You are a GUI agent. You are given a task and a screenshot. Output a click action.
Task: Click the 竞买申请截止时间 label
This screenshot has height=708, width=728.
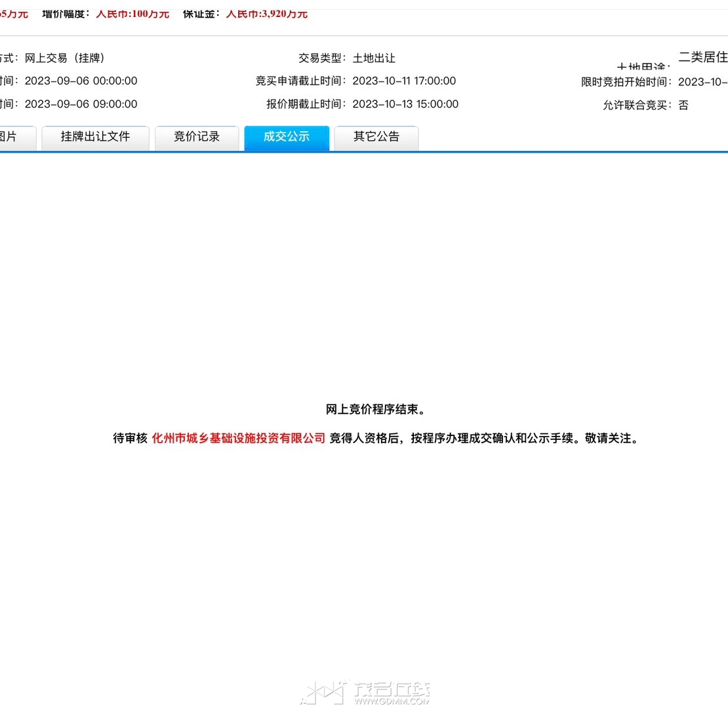[x=300, y=81]
